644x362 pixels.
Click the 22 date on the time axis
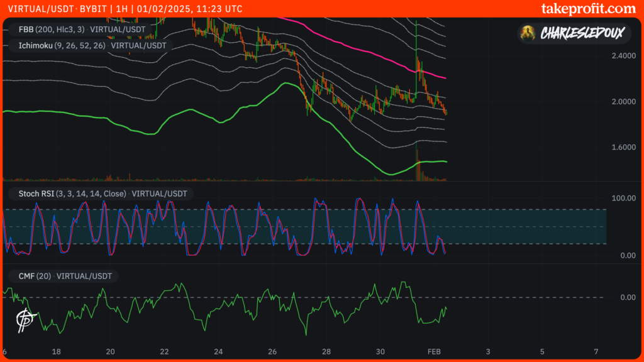point(164,351)
